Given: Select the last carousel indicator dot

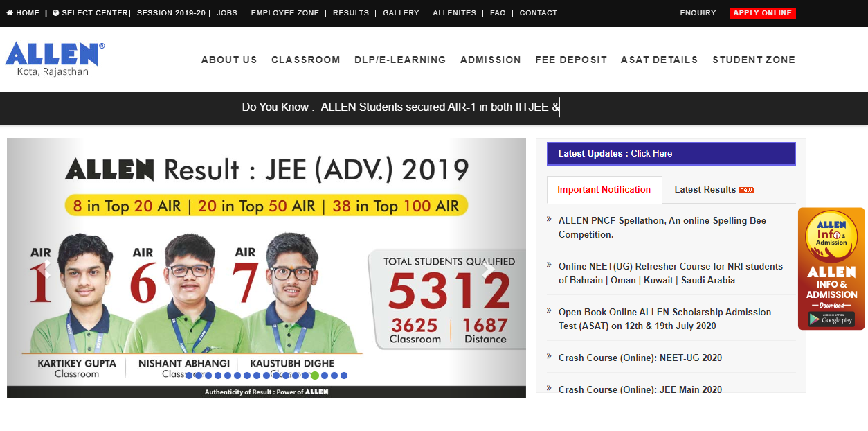Looking at the screenshot, I should tap(344, 376).
